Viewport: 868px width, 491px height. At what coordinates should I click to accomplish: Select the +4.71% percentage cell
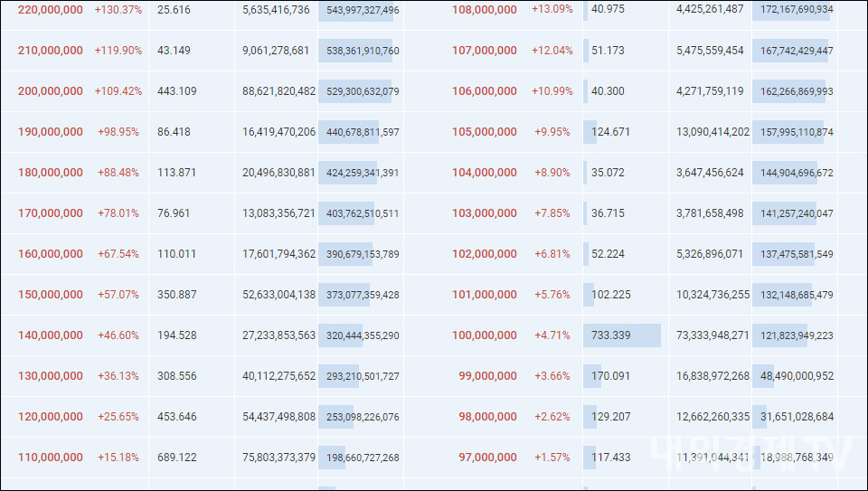click(x=552, y=335)
